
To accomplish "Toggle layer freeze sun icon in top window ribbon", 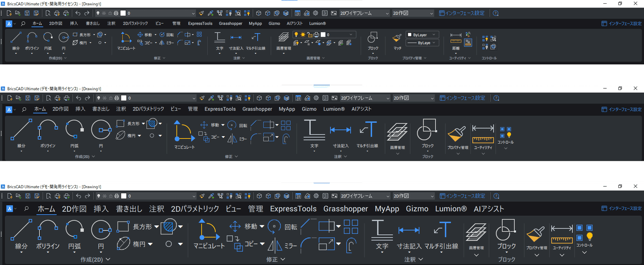I will 303,34.
